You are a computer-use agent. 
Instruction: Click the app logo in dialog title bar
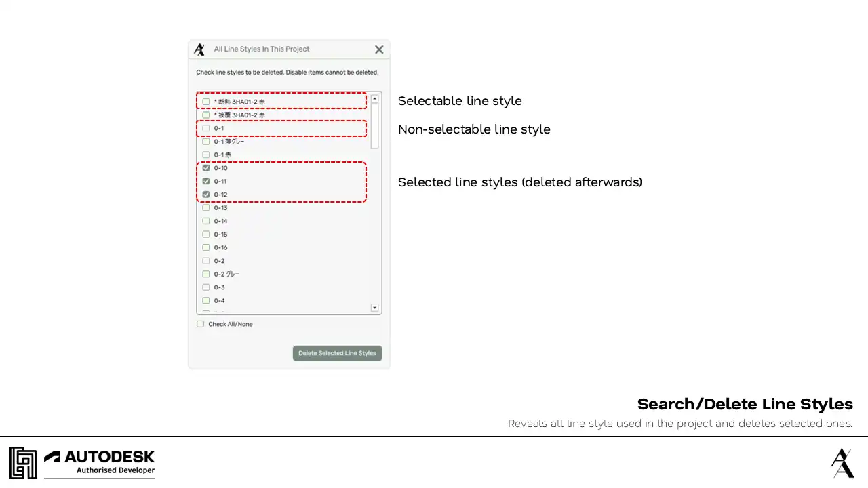tap(199, 49)
